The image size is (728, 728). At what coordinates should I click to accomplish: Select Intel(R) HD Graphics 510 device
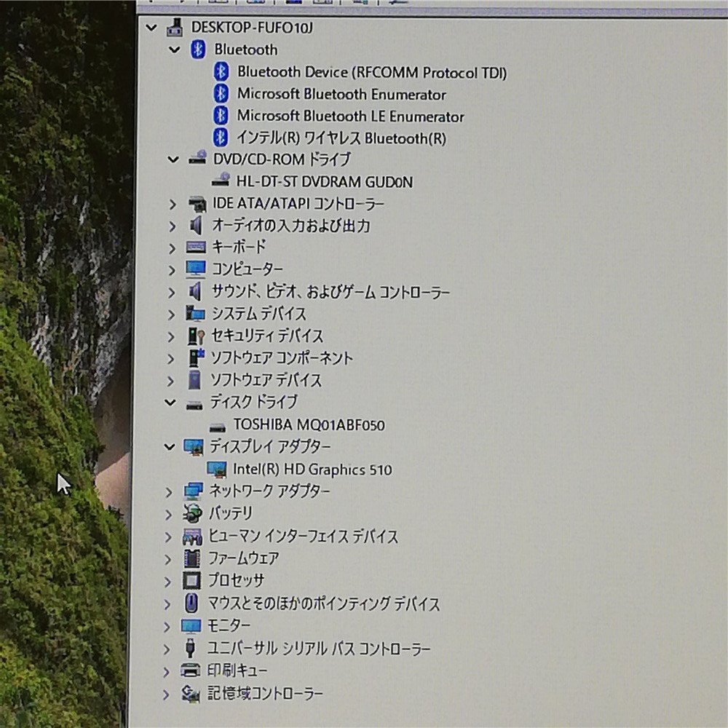point(313,470)
